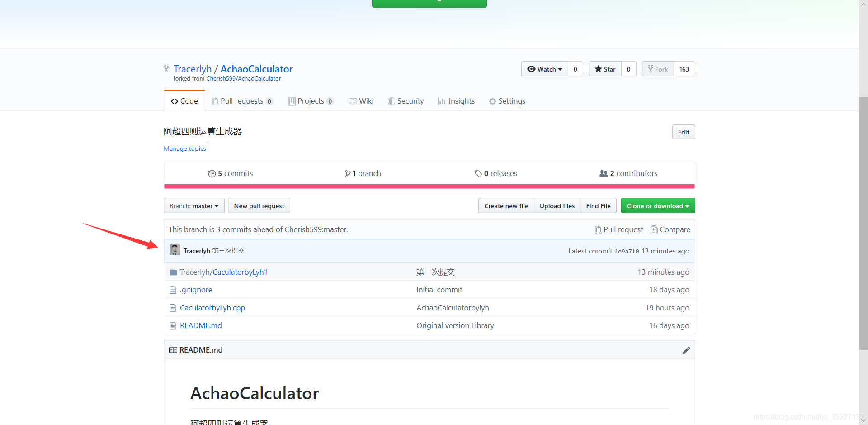868x425 pixels.
Task: Click the branch icon beside 1 branch
Action: tap(348, 174)
